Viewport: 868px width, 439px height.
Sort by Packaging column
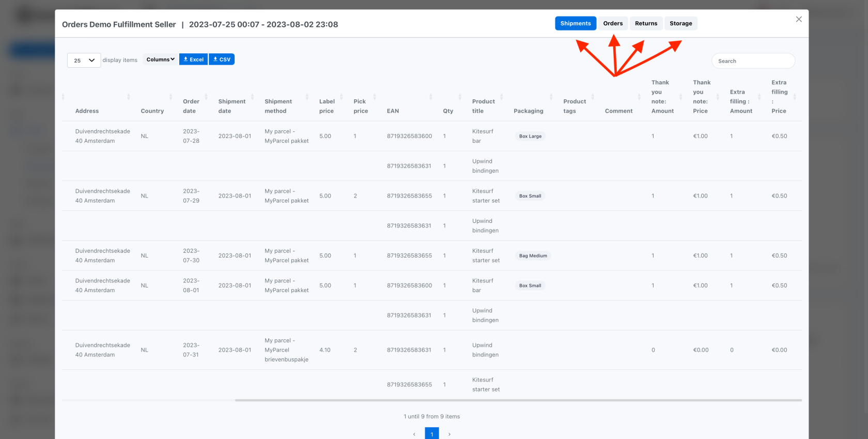pyautogui.click(x=528, y=111)
